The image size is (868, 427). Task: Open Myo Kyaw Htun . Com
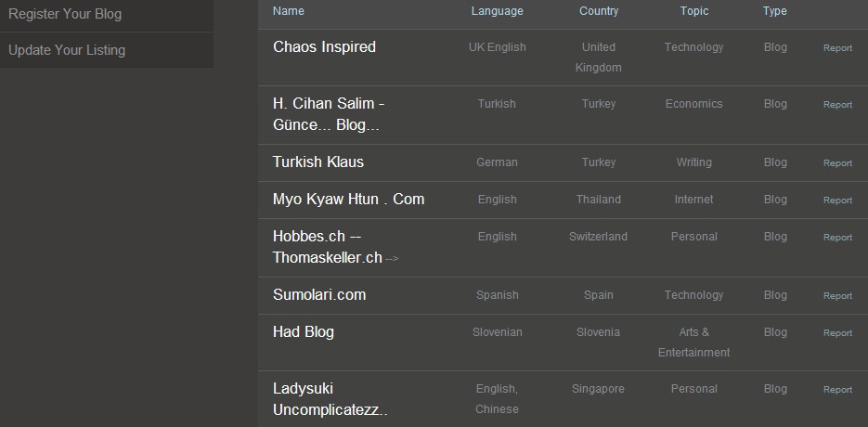click(x=348, y=199)
